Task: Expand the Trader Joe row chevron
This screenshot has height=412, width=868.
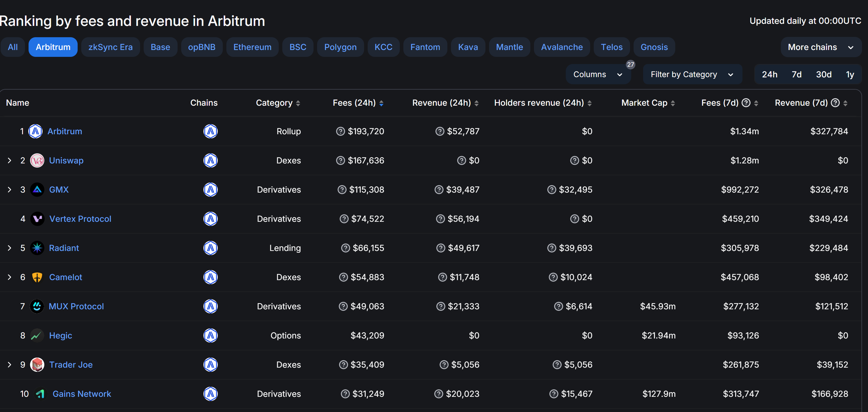Action: click(x=10, y=364)
